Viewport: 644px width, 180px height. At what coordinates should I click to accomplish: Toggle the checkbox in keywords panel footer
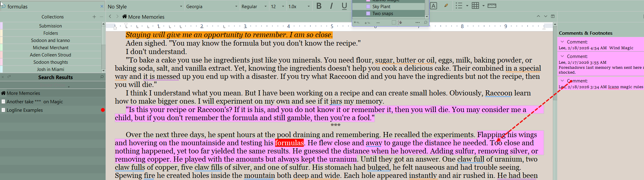[x=394, y=22]
